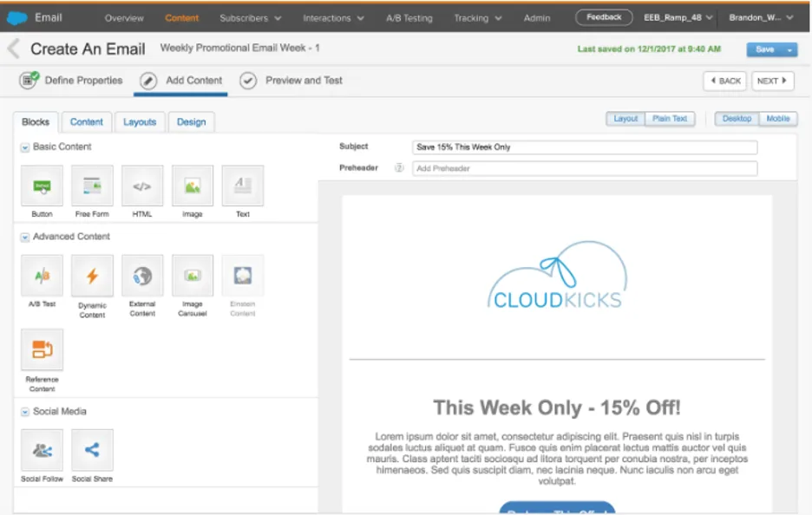Open the Subscribers dropdown menu
Image resolution: width=812 pixels, height=515 pixels.
[x=250, y=18]
